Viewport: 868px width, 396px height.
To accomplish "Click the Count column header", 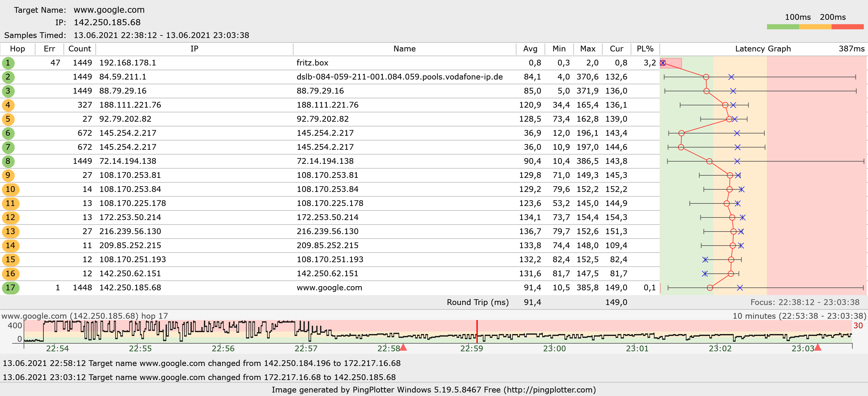I will coord(80,49).
